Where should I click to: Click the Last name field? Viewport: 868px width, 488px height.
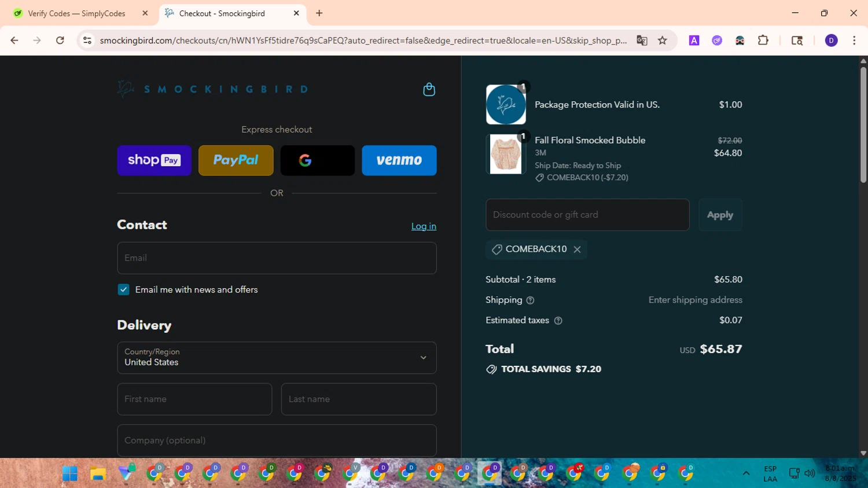tap(359, 399)
